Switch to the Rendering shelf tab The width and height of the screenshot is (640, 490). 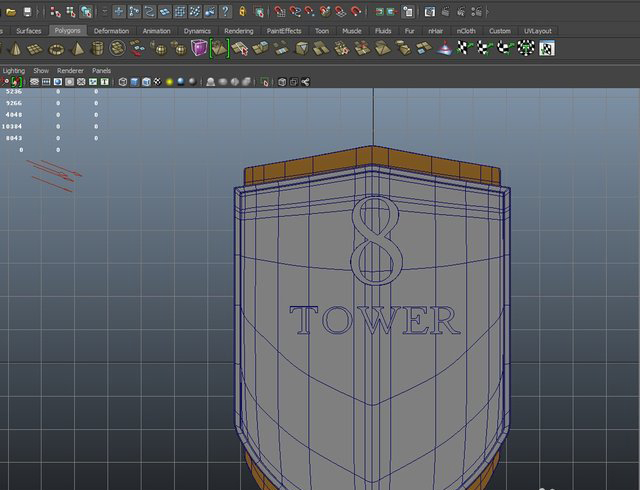click(x=238, y=31)
